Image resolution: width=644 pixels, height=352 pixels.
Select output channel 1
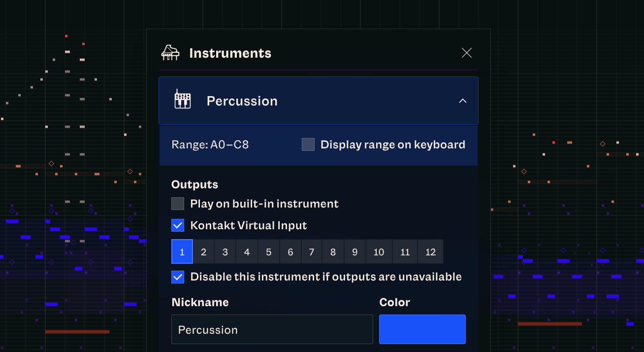pyautogui.click(x=182, y=252)
